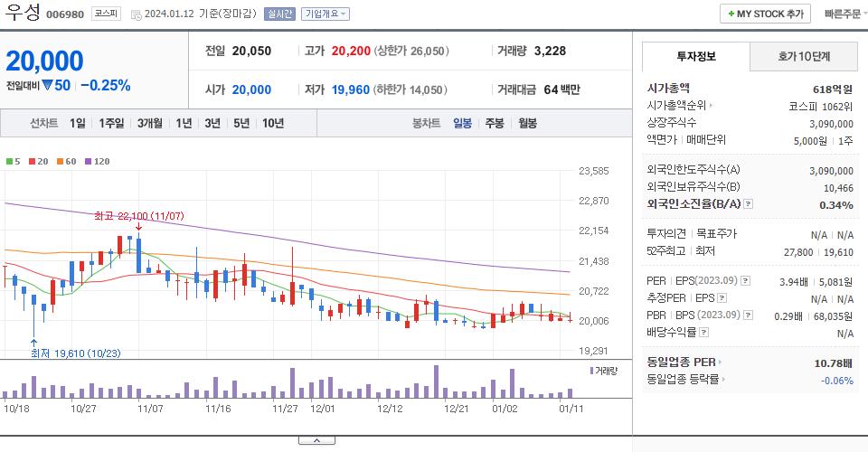Select the 일봉 candlestick chart
The height and width of the screenshot is (452, 868).
click(x=462, y=123)
